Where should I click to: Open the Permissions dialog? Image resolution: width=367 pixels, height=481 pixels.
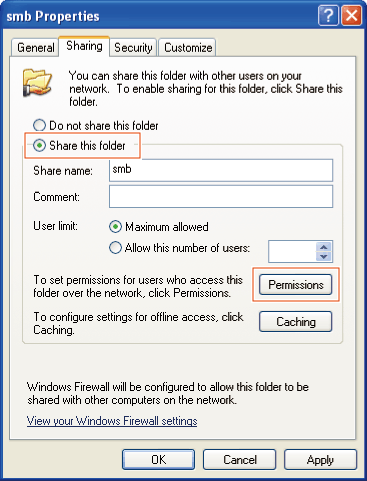296,285
